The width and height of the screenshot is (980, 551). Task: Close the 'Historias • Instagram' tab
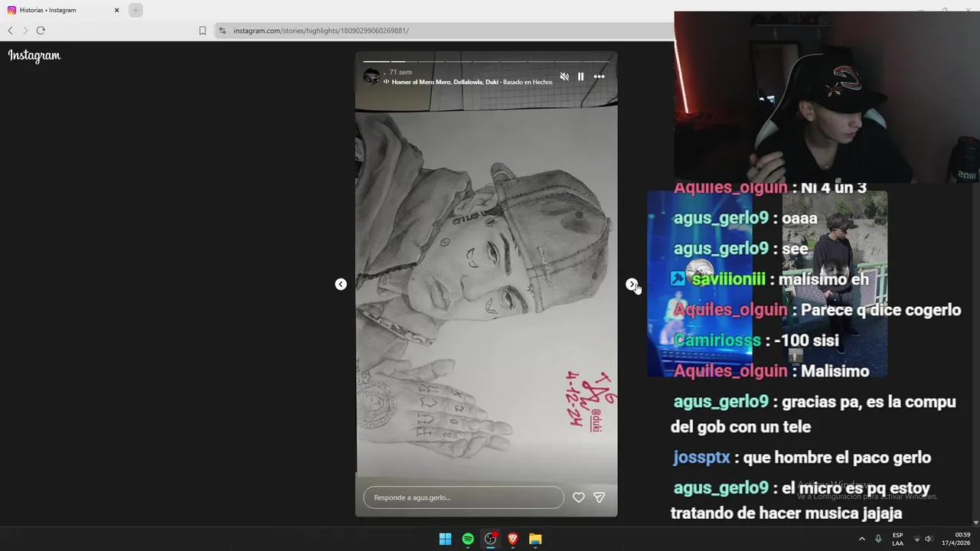[116, 10]
